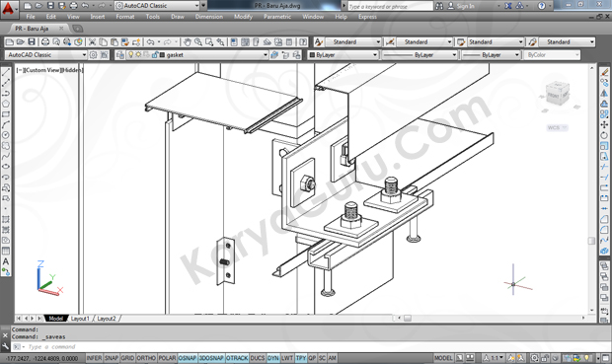The height and width of the screenshot is (364, 612).
Task: Click the Workspace Settings gear icon
Action: (x=94, y=55)
